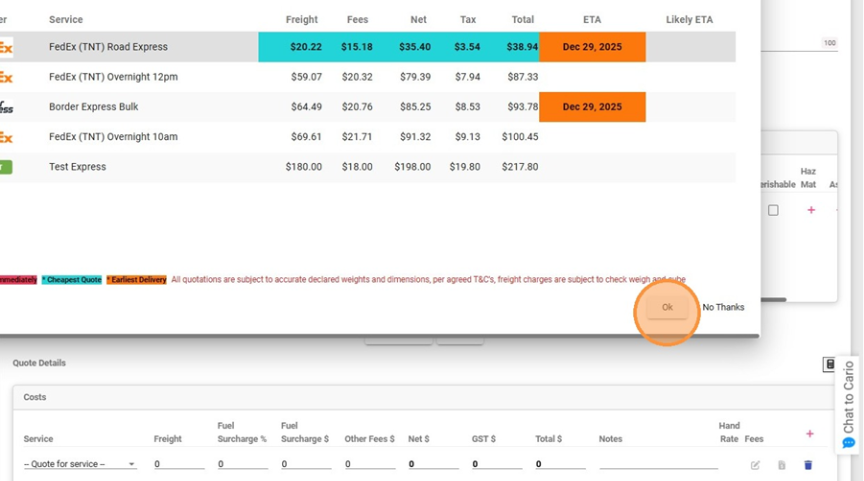The image size is (864, 481).
Task: Click the copy document icon in Costs row
Action: (781, 465)
